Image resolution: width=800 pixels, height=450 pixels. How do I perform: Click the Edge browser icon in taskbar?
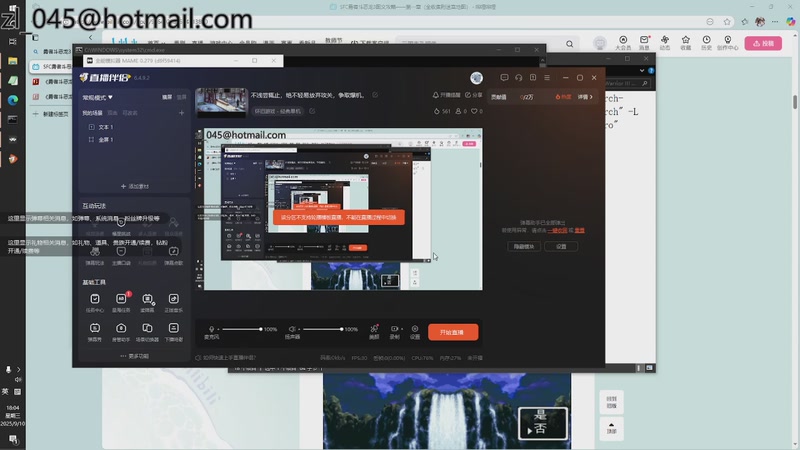tap(13, 100)
